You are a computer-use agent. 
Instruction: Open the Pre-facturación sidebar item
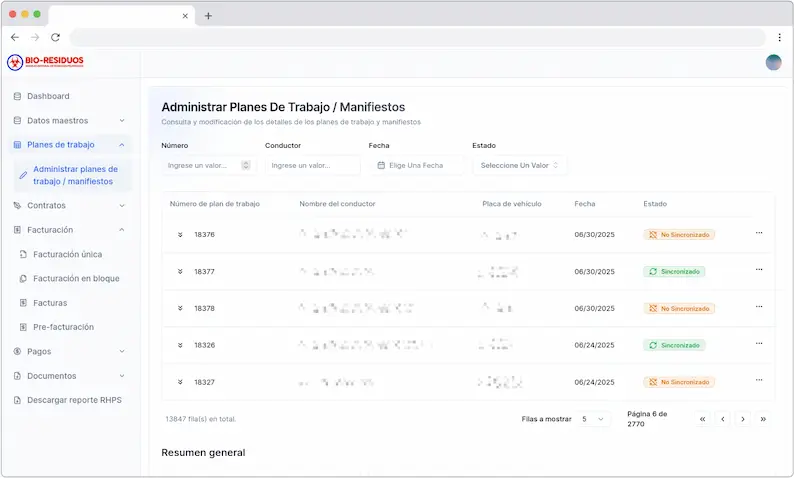(x=63, y=327)
